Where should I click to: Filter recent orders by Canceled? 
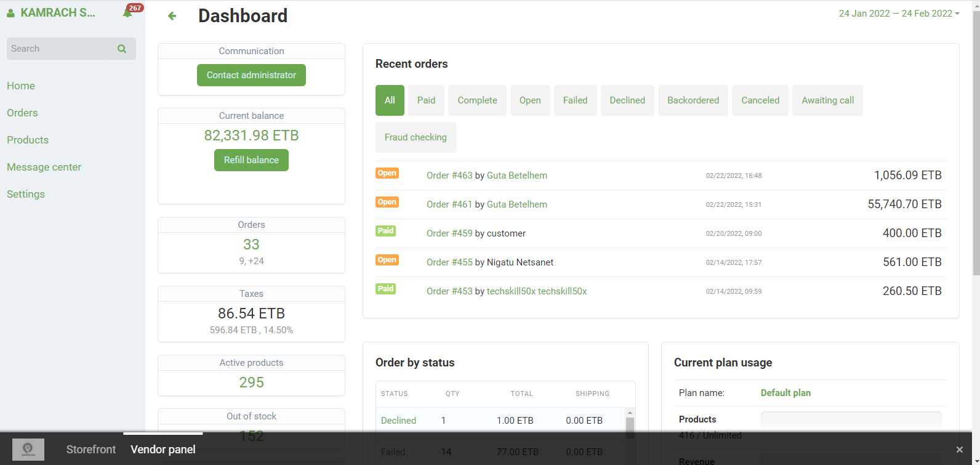point(760,100)
